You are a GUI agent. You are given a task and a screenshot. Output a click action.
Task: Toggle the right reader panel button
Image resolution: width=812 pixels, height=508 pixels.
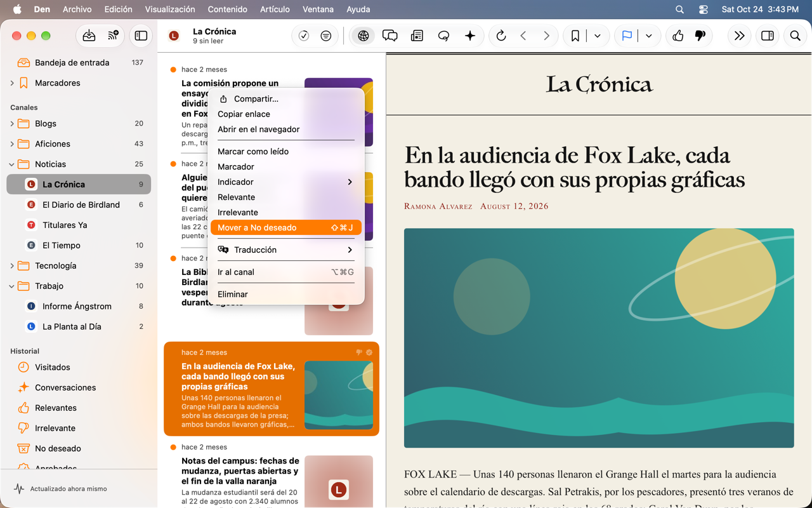pos(768,36)
